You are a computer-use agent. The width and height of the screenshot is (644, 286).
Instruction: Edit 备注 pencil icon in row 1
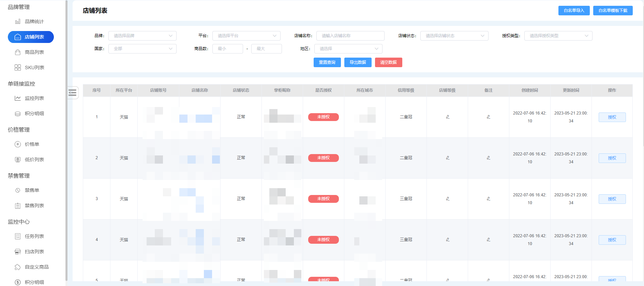click(488, 117)
